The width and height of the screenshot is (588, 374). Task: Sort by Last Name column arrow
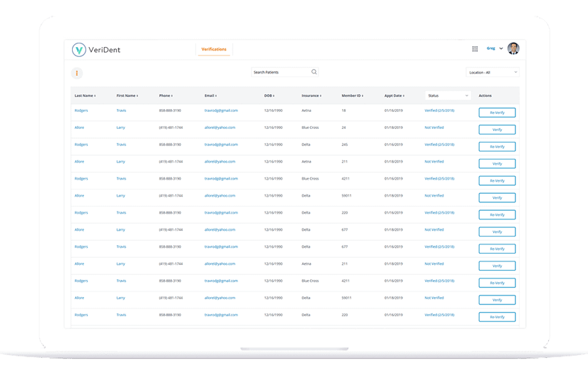point(95,96)
